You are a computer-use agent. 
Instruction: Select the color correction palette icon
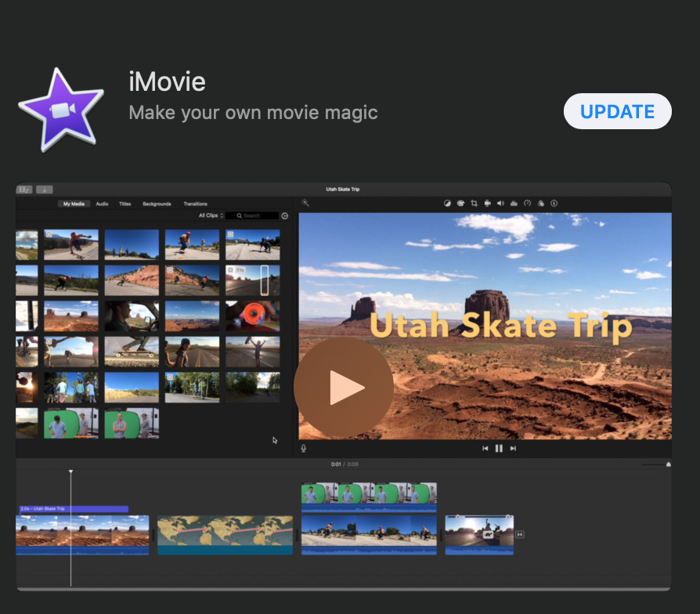point(460,203)
